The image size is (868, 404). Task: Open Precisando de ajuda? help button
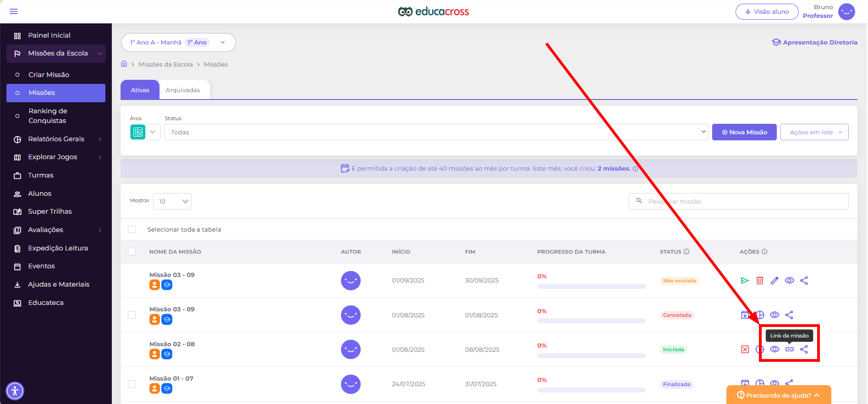coord(779,395)
